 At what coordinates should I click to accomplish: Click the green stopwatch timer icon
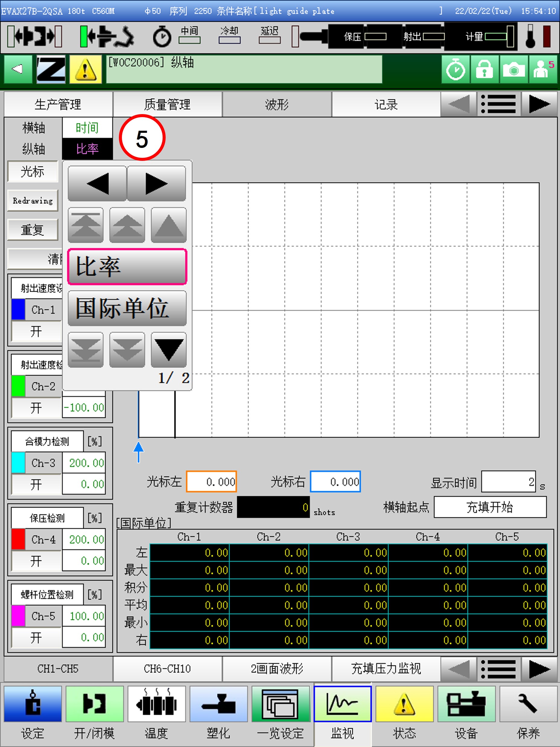point(455,70)
